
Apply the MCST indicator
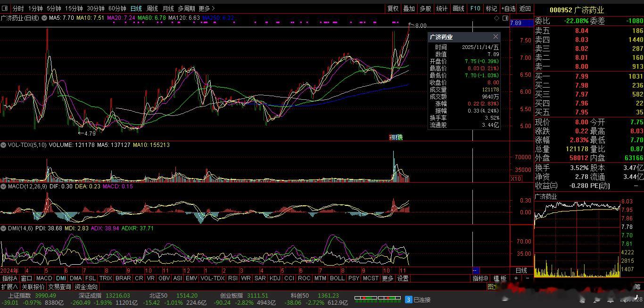point(371,278)
